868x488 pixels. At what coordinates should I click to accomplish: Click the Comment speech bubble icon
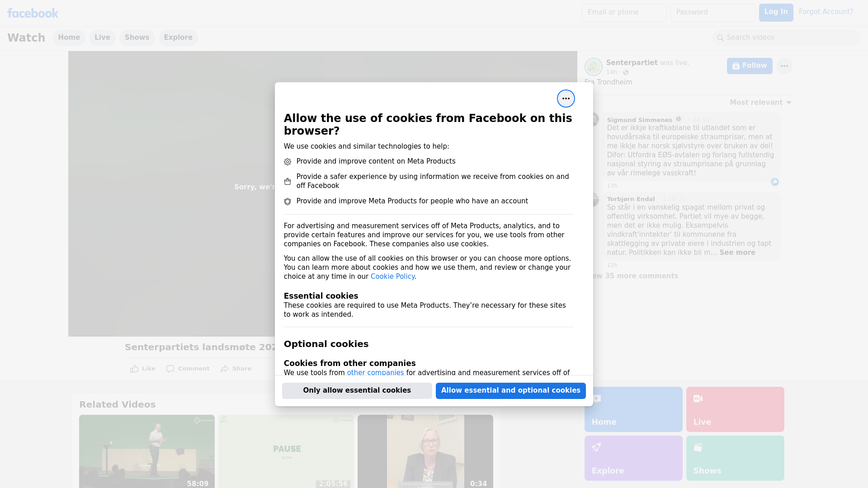170,369
